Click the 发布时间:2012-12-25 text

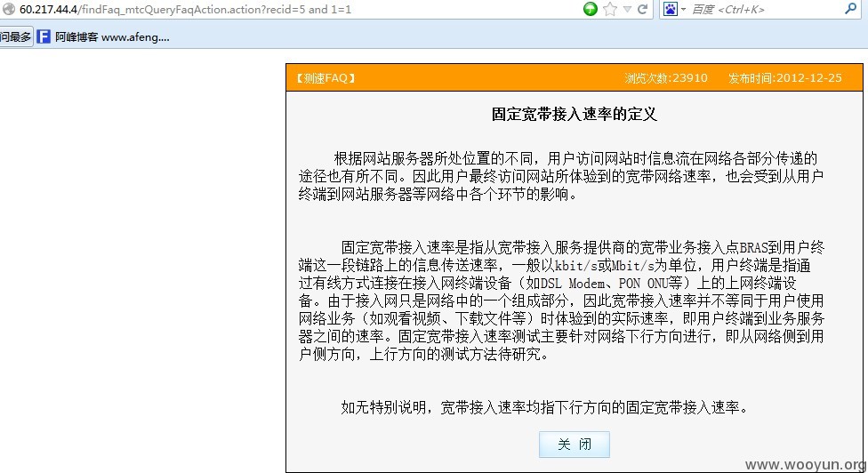pos(785,78)
